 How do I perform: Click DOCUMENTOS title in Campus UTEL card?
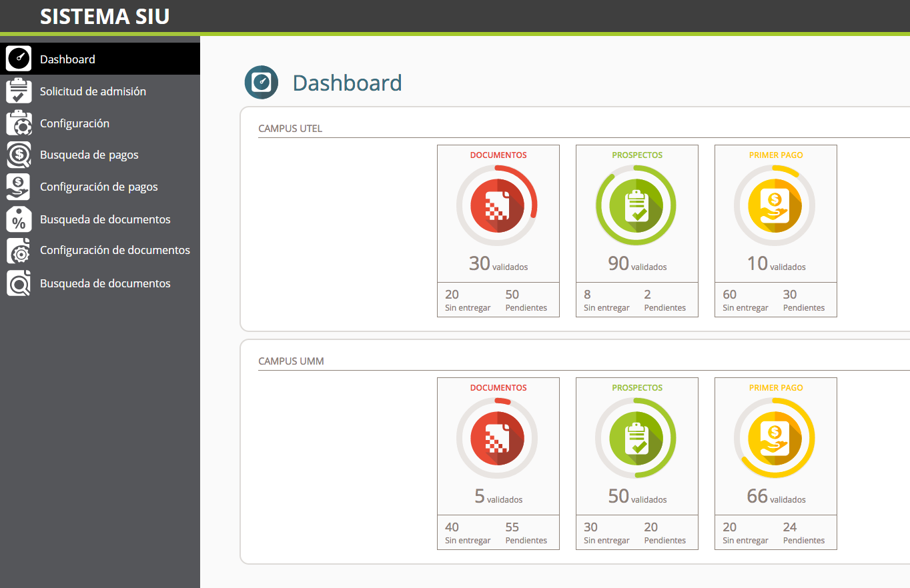click(498, 155)
